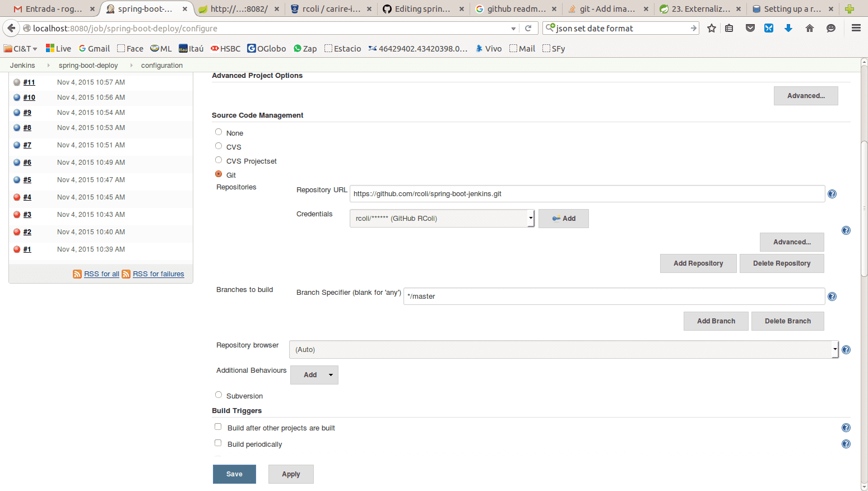Open the Gmail bookmark
Screen dimensions: 868x491
(94, 49)
